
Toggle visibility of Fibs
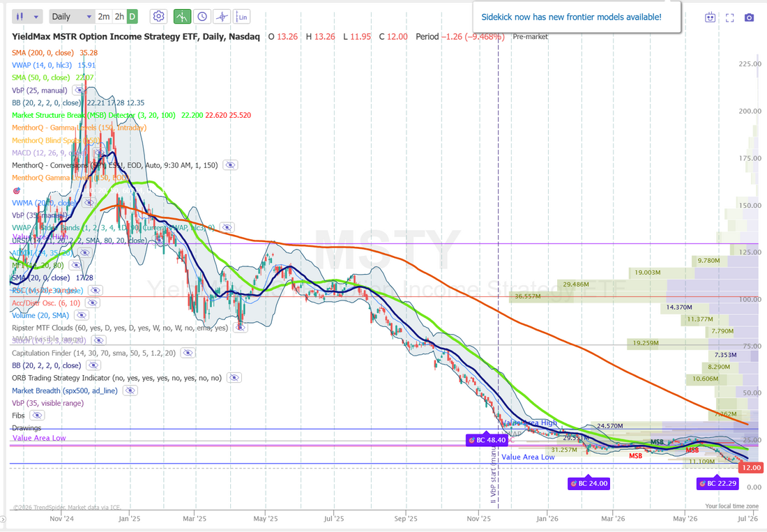point(37,416)
